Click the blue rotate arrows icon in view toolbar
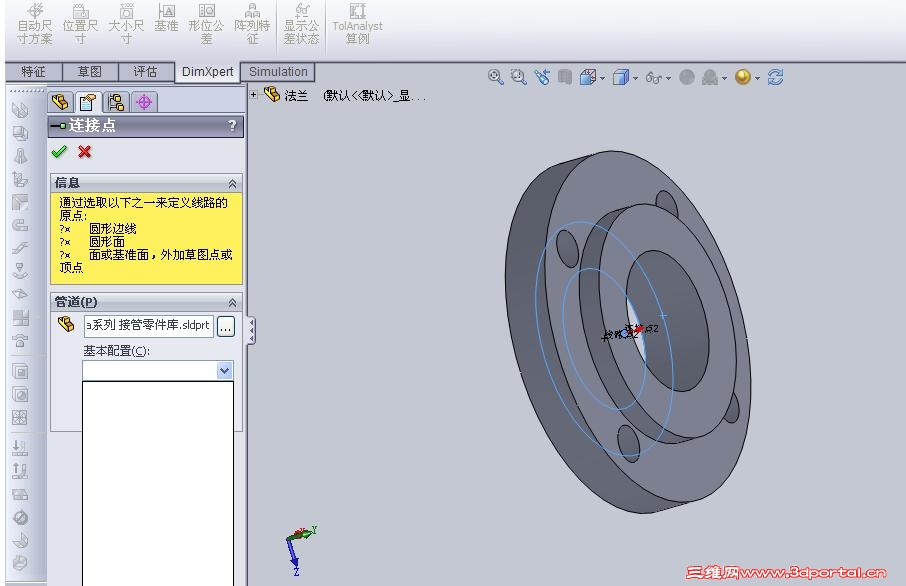The height and width of the screenshot is (586, 906). point(775,77)
